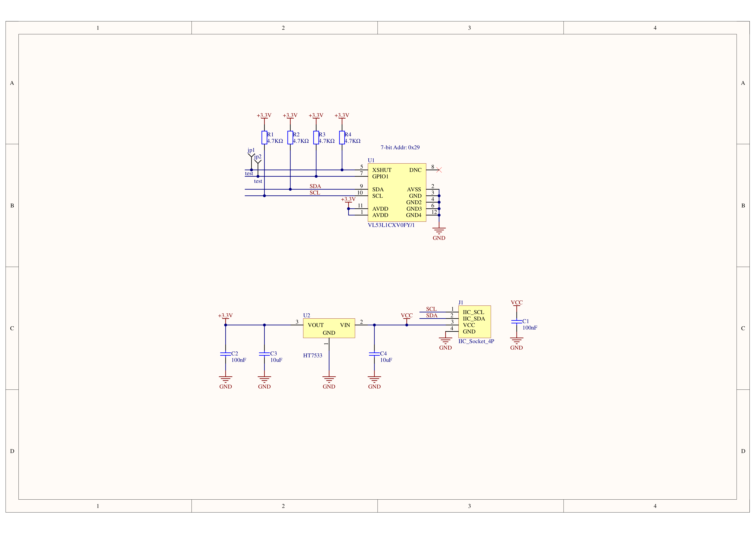
Task: Click the 'DNC' pin name
Action: (x=415, y=170)
